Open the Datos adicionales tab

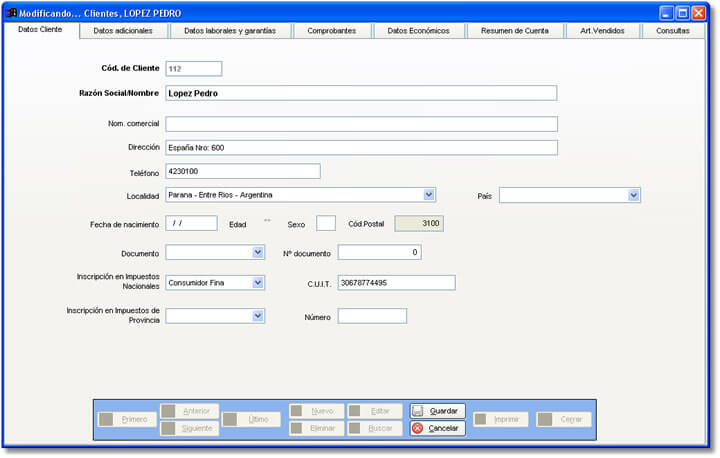123,31
